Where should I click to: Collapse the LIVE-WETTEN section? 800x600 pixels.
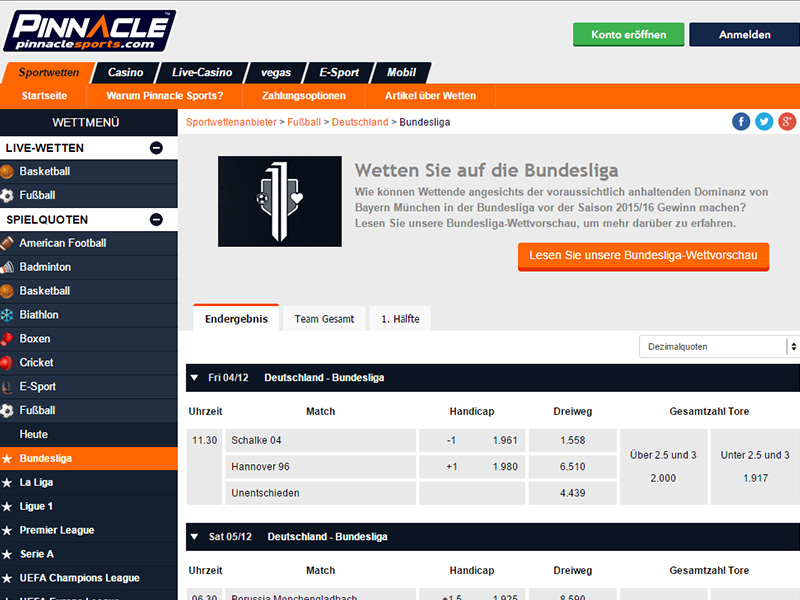156,148
